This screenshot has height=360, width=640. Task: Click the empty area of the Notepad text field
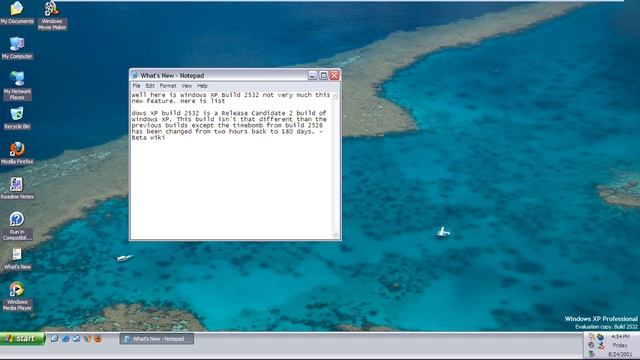click(x=231, y=190)
